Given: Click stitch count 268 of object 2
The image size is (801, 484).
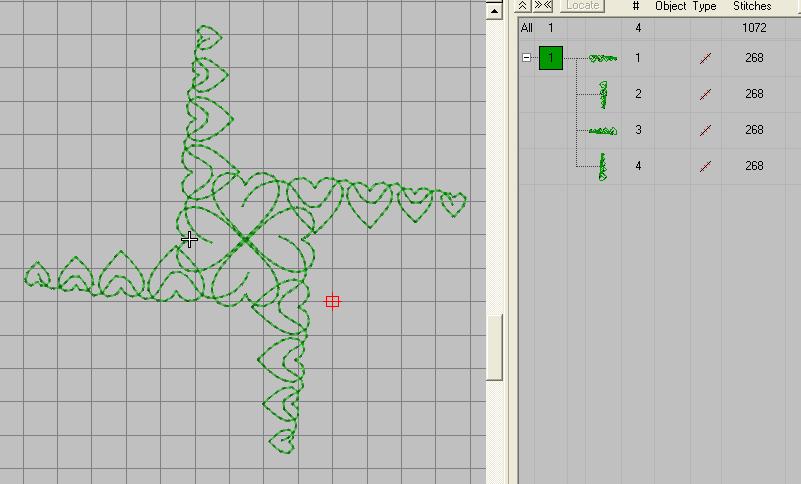Looking at the screenshot, I should click(x=754, y=94).
